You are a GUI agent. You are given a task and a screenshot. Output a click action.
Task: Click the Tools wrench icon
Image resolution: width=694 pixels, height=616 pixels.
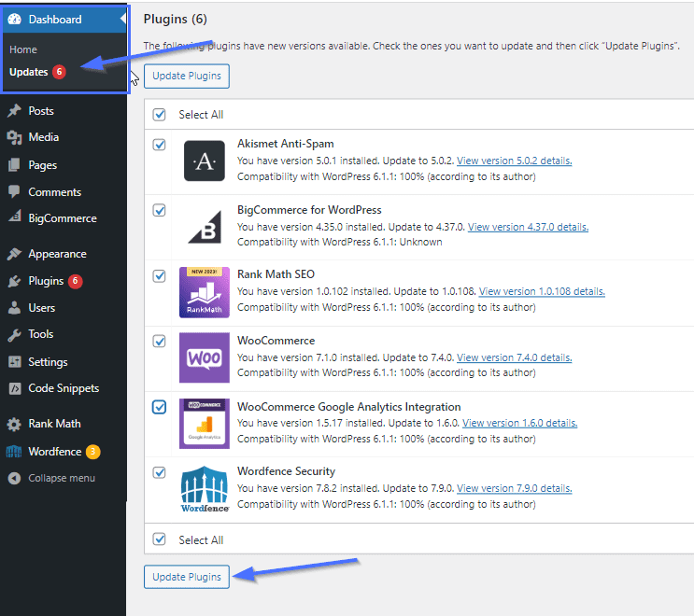click(14, 335)
